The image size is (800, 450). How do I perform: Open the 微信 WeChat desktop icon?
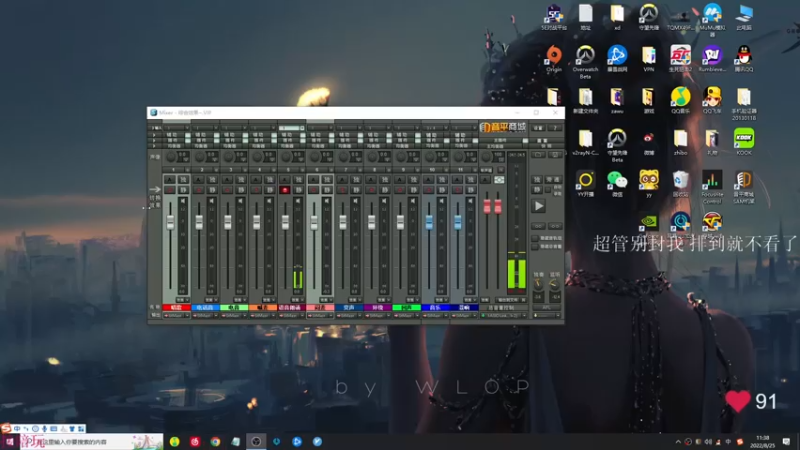tap(617, 184)
